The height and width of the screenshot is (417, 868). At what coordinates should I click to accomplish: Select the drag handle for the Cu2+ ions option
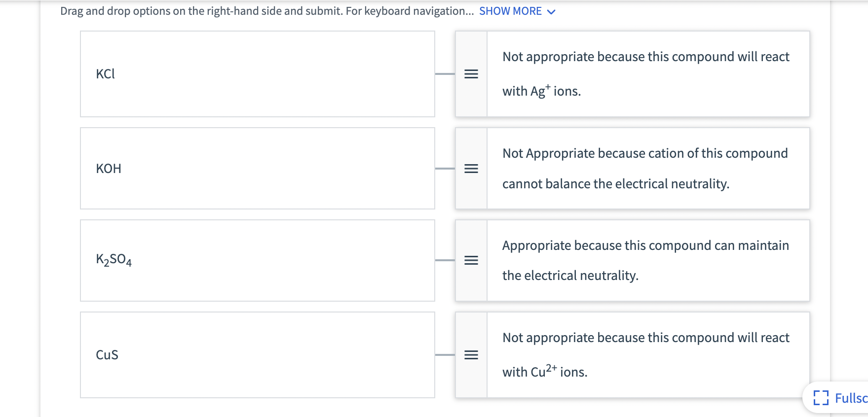tap(471, 355)
